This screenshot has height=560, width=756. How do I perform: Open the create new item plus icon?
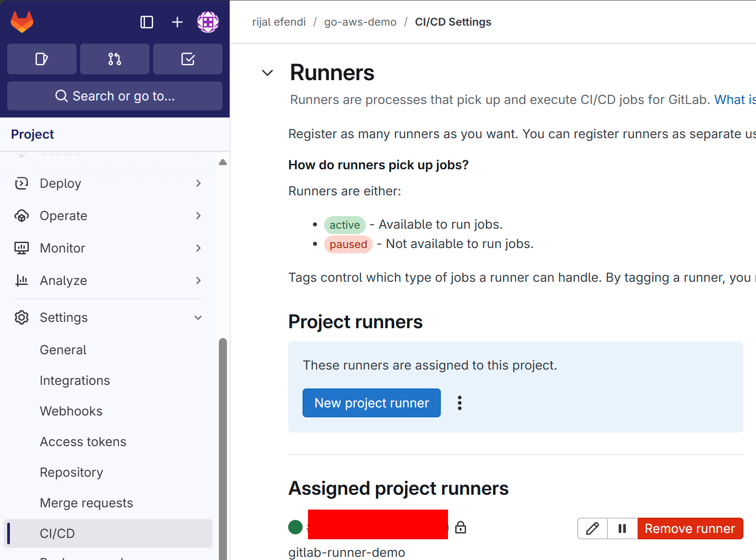tap(177, 21)
